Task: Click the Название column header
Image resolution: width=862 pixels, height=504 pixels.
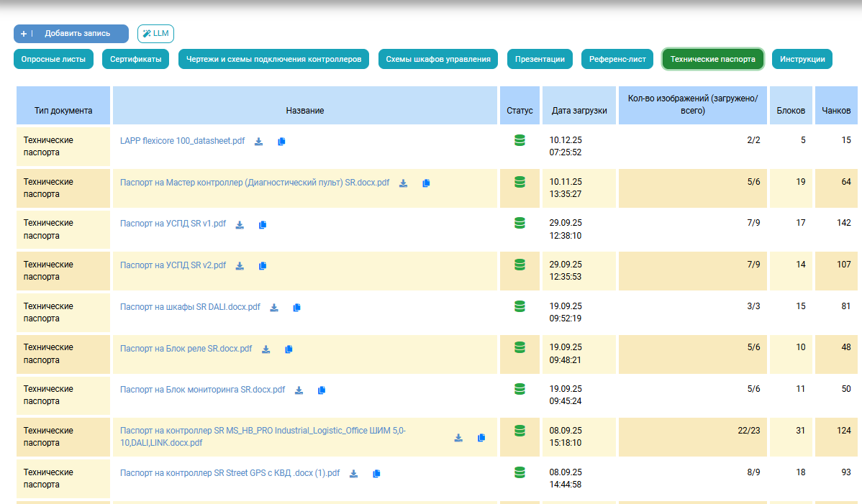Action: click(305, 111)
